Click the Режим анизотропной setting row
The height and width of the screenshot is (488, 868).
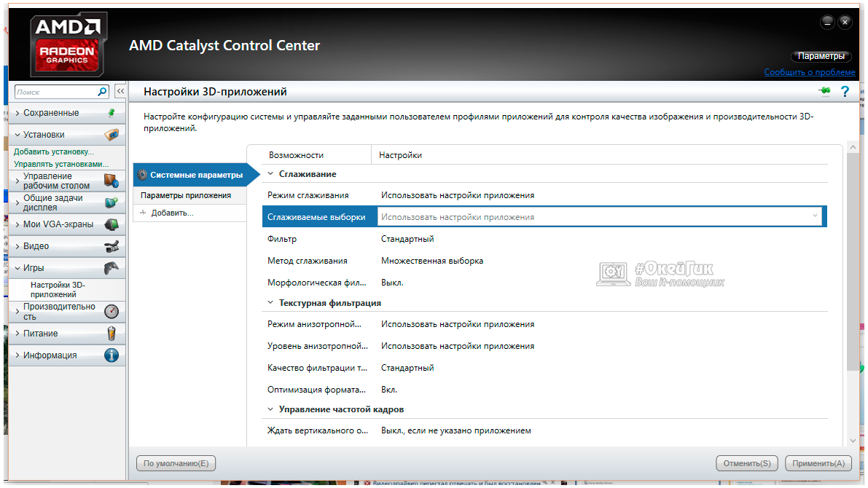coord(544,324)
